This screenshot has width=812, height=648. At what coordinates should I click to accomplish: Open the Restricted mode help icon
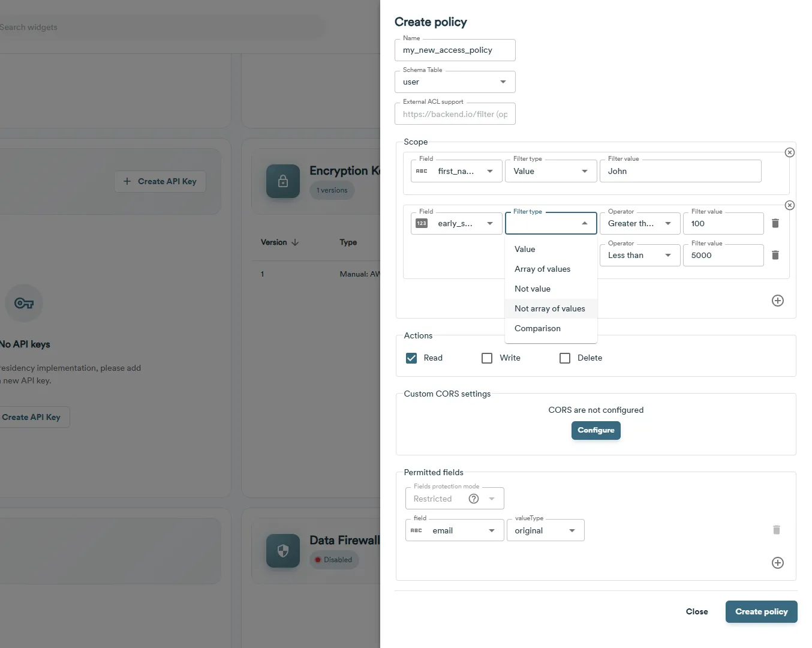(474, 499)
